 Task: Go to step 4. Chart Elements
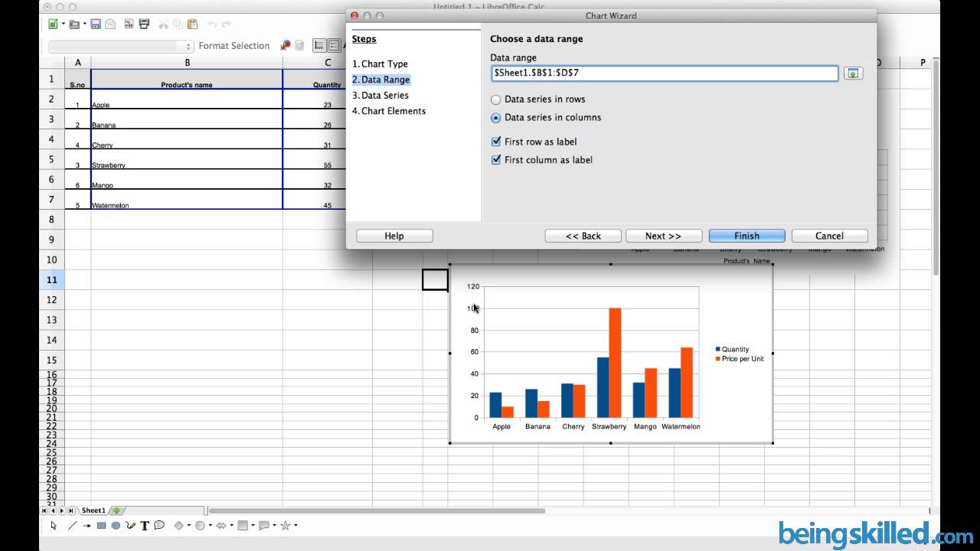coord(389,111)
